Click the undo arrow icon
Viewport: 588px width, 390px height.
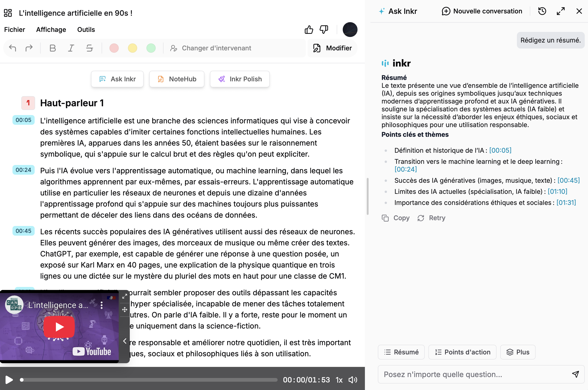(x=12, y=48)
